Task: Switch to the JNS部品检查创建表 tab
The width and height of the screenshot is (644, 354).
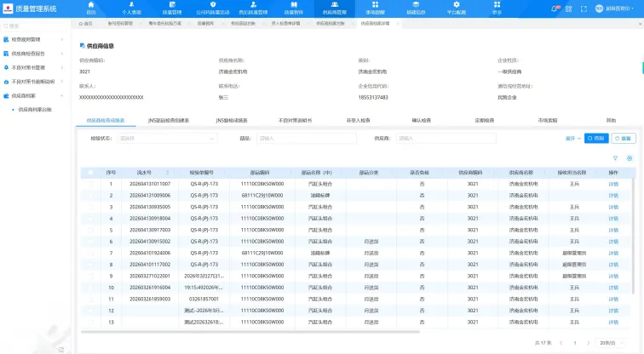Action: click(168, 121)
